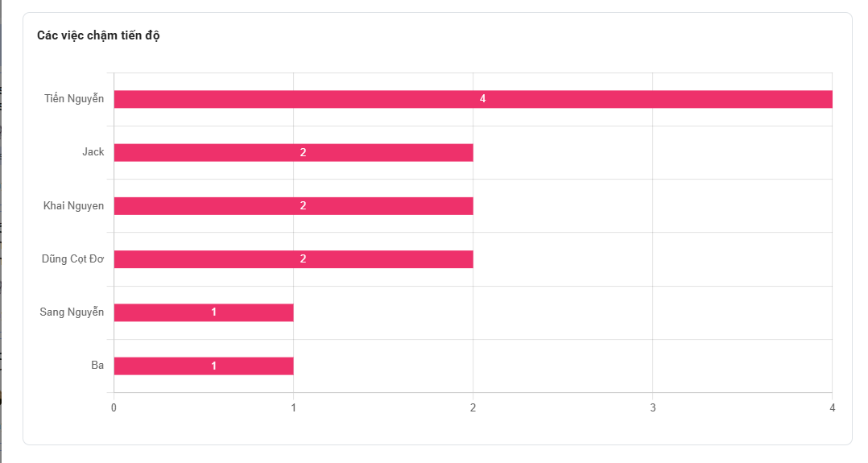Select the Sang Nguyễn name label
The height and width of the screenshot is (463, 868).
pyautogui.click(x=72, y=312)
